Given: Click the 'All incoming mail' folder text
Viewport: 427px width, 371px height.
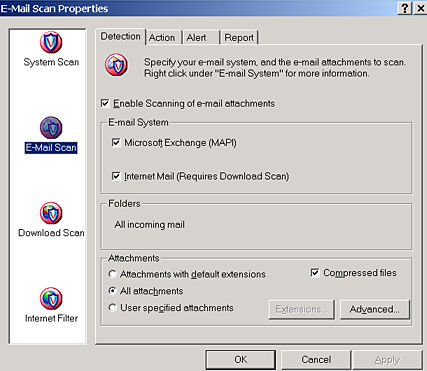Looking at the screenshot, I should [x=149, y=225].
